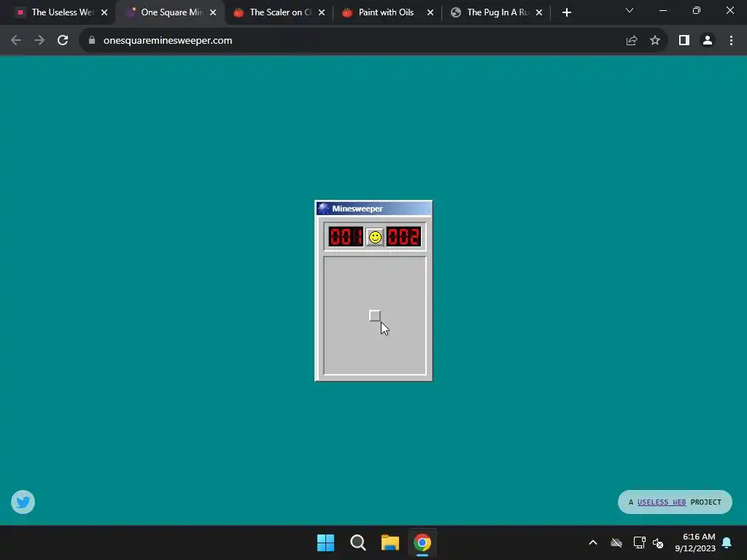This screenshot has height=560, width=747.
Task: Click the Minesweeper title bar mine icon
Action: pos(323,208)
